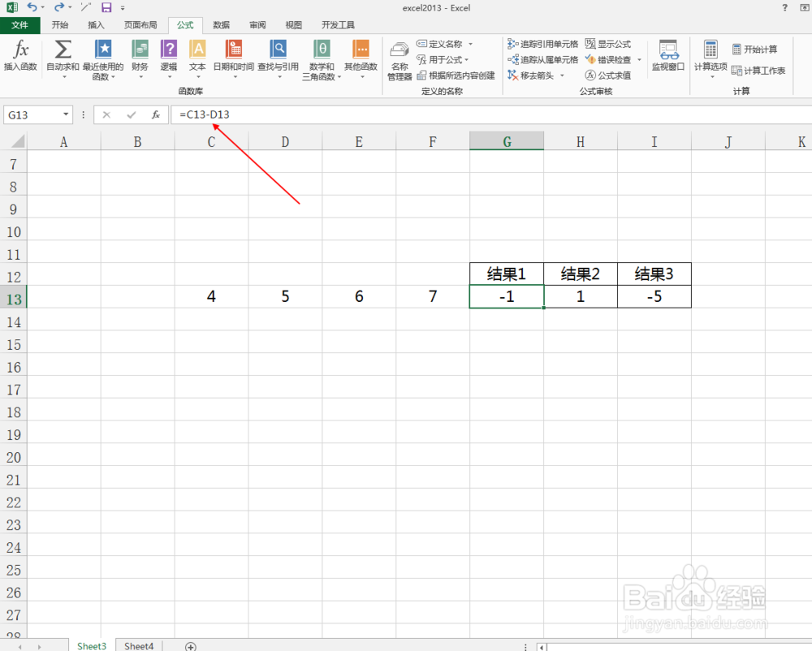This screenshot has width=812, height=651.
Task: Select the cell showing 结果2 value 1
Action: point(580,296)
